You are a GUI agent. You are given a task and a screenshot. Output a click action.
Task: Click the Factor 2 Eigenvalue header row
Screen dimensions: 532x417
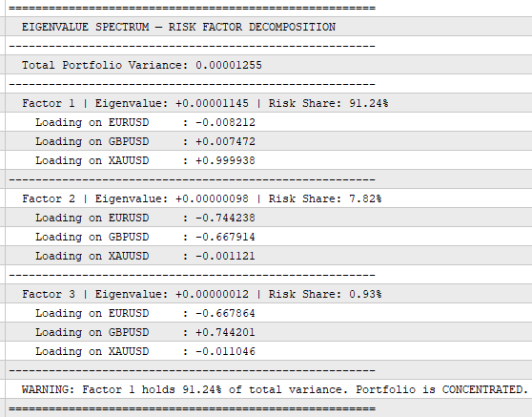point(269,198)
